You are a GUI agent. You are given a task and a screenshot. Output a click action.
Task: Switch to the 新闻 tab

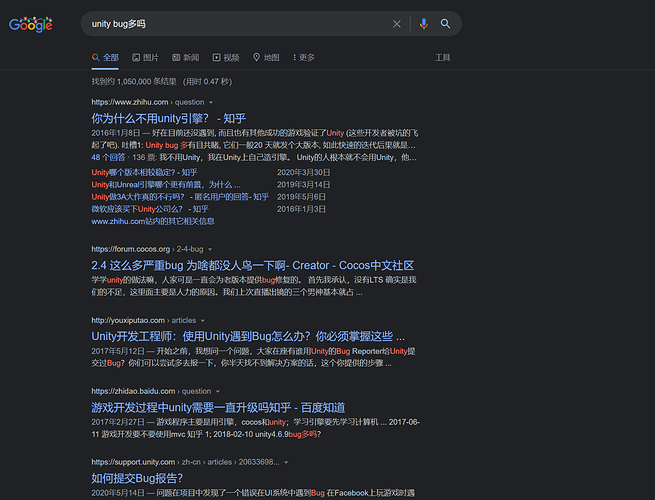pyautogui.click(x=185, y=58)
